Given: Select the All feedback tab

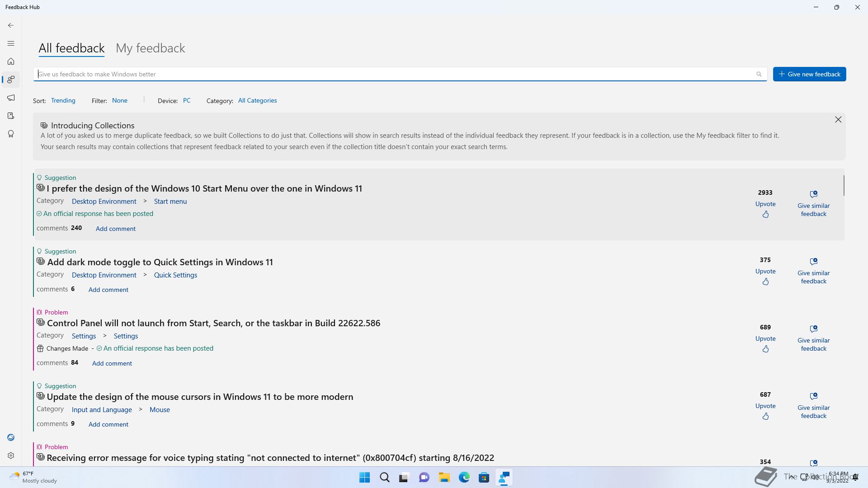Looking at the screenshot, I should (x=71, y=48).
